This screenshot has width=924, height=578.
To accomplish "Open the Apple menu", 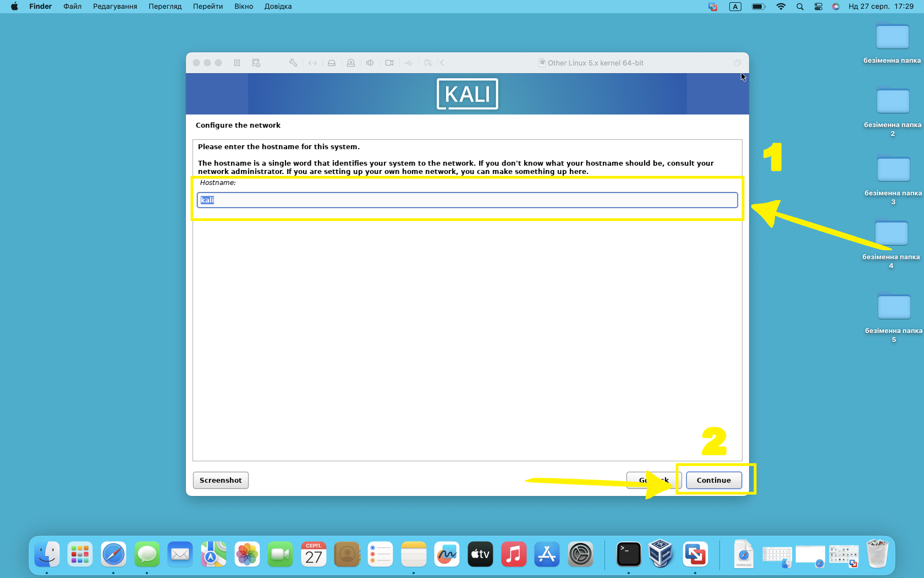I will pyautogui.click(x=15, y=7).
